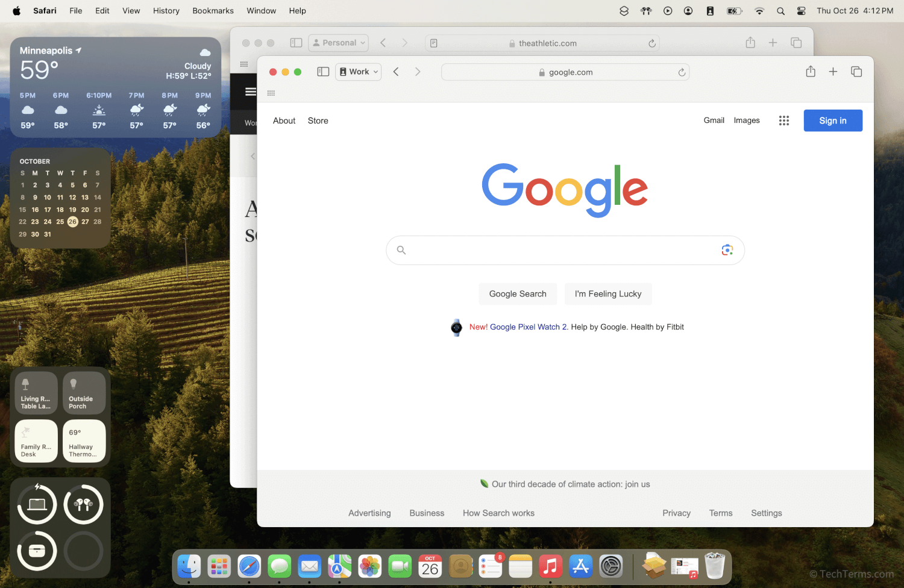The width and height of the screenshot is (904, 588).
Task: Toggle Living Room Table Lamp
Action: pyautogui.click(x=36, y=393)
